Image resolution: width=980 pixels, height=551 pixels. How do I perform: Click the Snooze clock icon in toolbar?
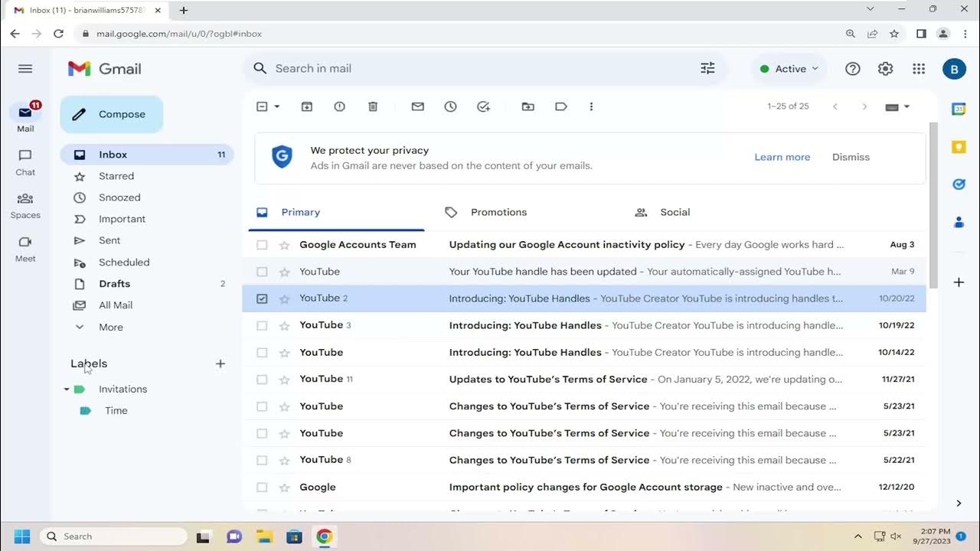tap(451, 107)
